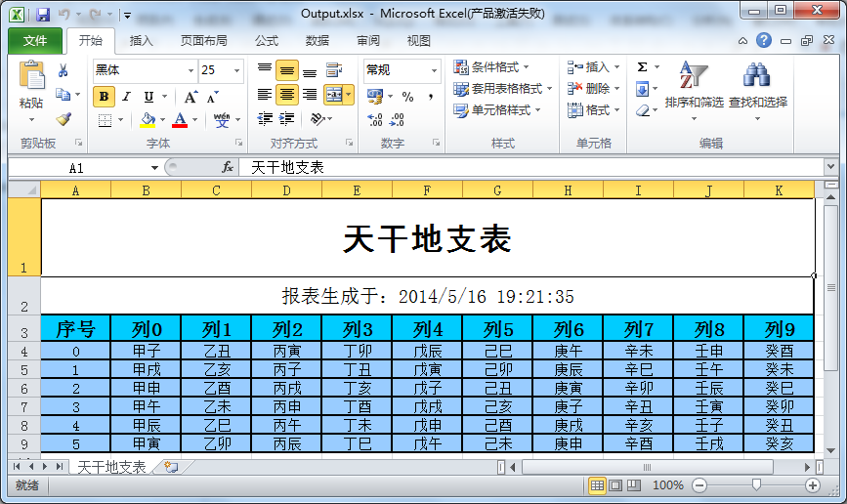Viewport: 847px width, 504px height.
Task: Click the Copy icon in clipboard group
Action: [64, 95]
